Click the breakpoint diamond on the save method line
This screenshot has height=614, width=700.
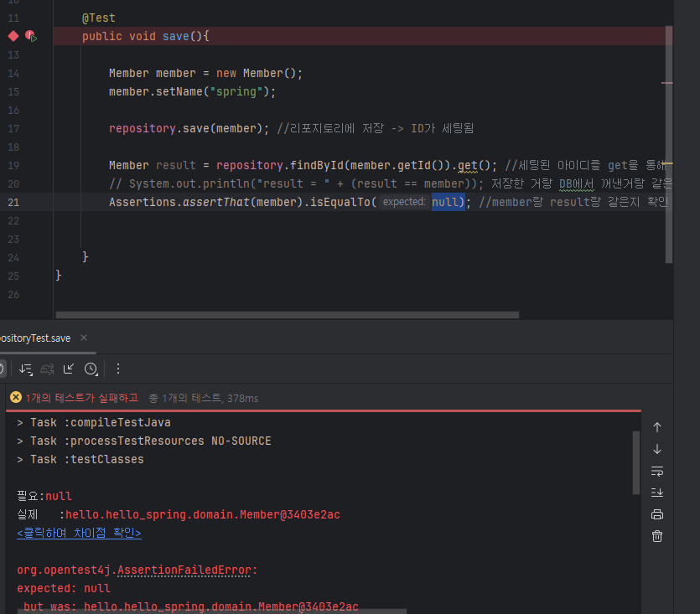13,36
